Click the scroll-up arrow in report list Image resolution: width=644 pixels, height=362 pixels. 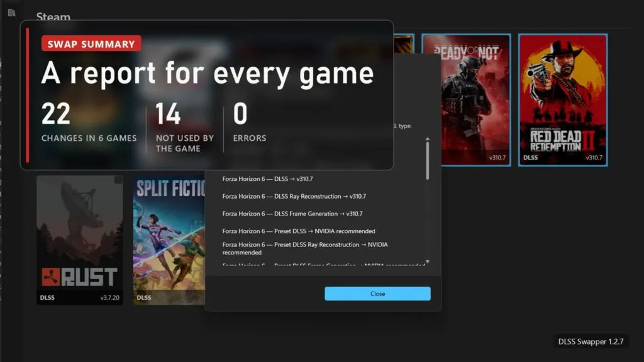click(x=428, y=139)
